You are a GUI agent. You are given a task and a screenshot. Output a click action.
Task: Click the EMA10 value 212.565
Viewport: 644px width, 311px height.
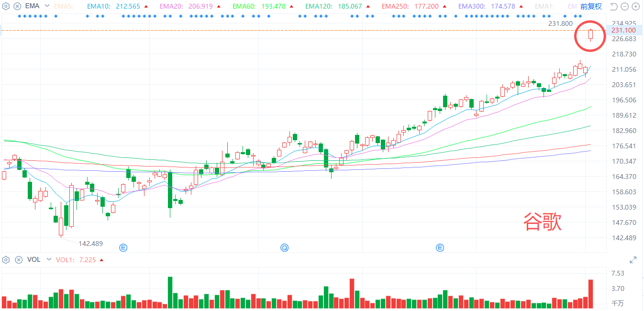(128, 6)
